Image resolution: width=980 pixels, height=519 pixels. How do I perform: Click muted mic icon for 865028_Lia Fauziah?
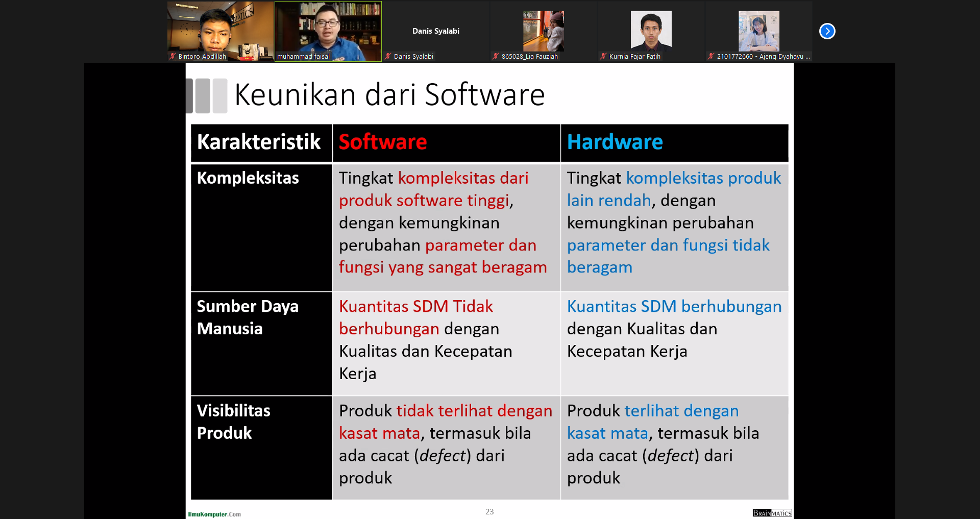click(x=496, y=57)
